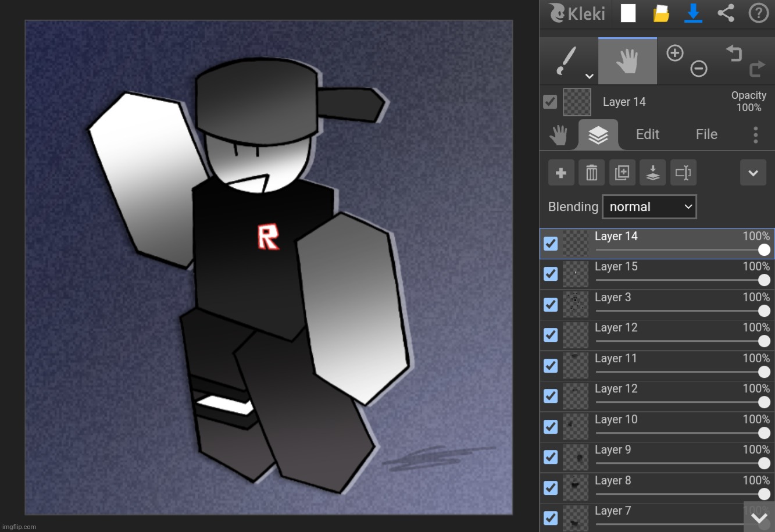
Task: Toggle visibility checkbox for Layer 15
Action: [551, 274]
